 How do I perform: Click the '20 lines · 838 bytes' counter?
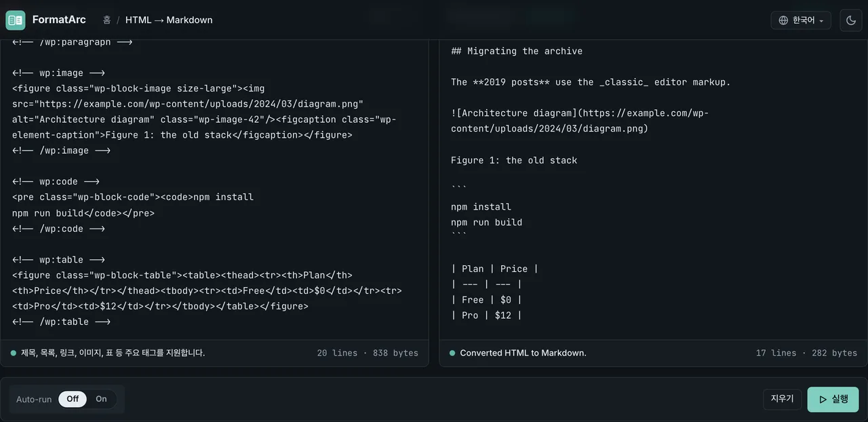(368, 353)
